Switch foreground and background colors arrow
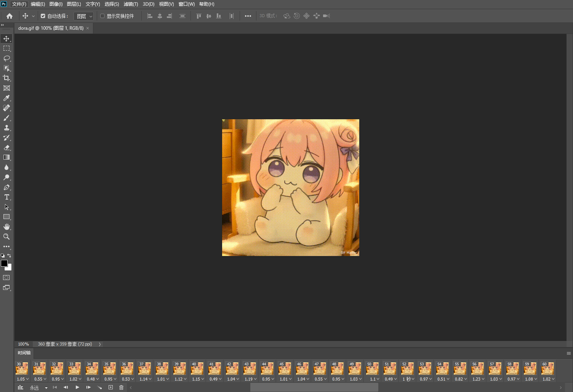573x392 pixels. [x=10, y=256]
